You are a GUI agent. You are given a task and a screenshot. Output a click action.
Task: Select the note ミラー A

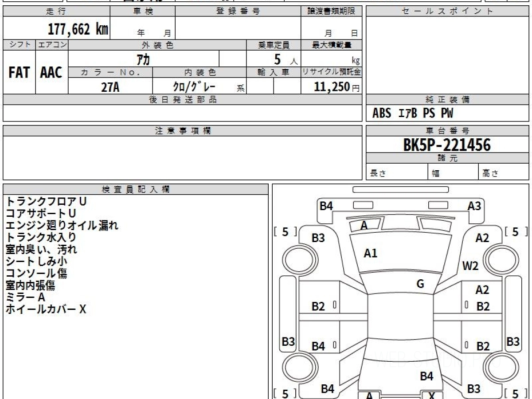pos(25,297)
